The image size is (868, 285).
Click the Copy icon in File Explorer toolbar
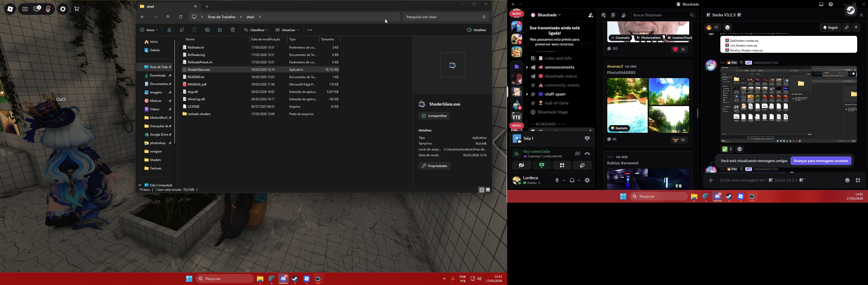coord(182,30)
